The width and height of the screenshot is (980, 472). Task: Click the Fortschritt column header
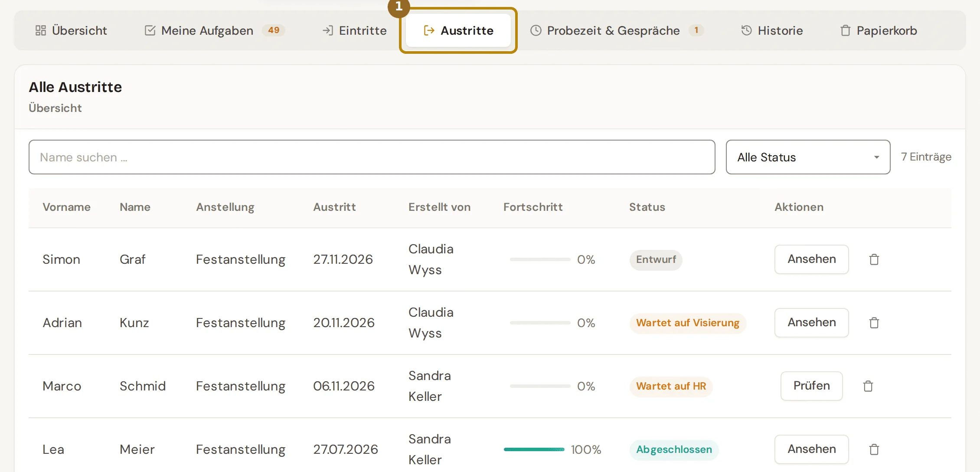pyautogui.click(x=533, y=207)
